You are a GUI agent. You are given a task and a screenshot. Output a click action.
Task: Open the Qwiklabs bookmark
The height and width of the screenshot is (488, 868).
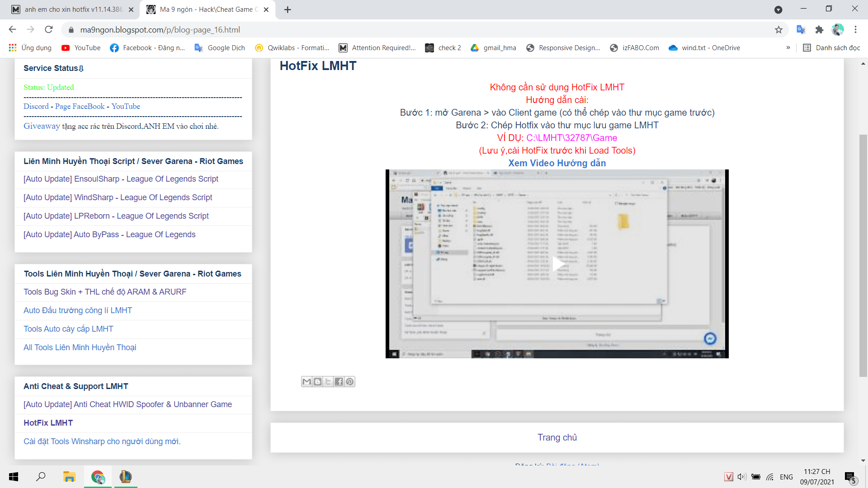tap(292, 48)
